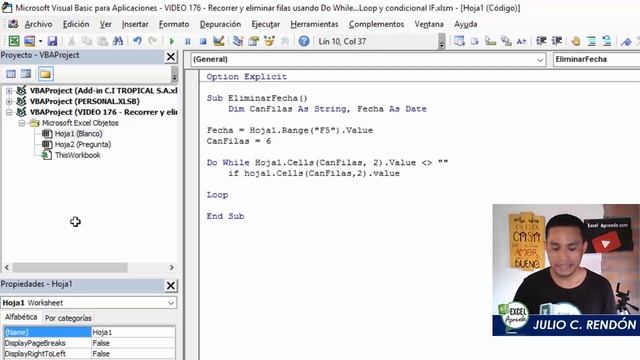
Task: Open the Project Explorer icon
Action: [x=238, y=41]
